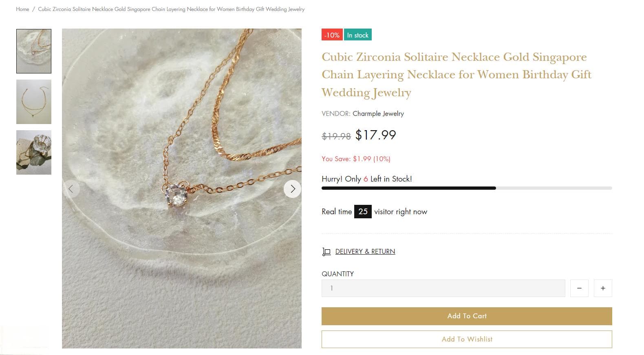Click the real time visitor counter showing 25
The height and width of the screenshot is (355, 644).
(x=363, y=211)
